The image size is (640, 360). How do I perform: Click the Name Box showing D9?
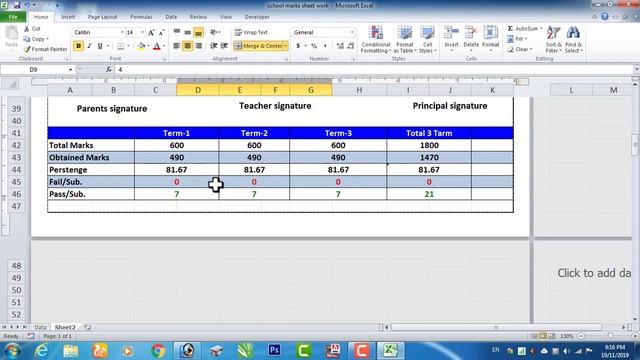[x=33, y=69]
